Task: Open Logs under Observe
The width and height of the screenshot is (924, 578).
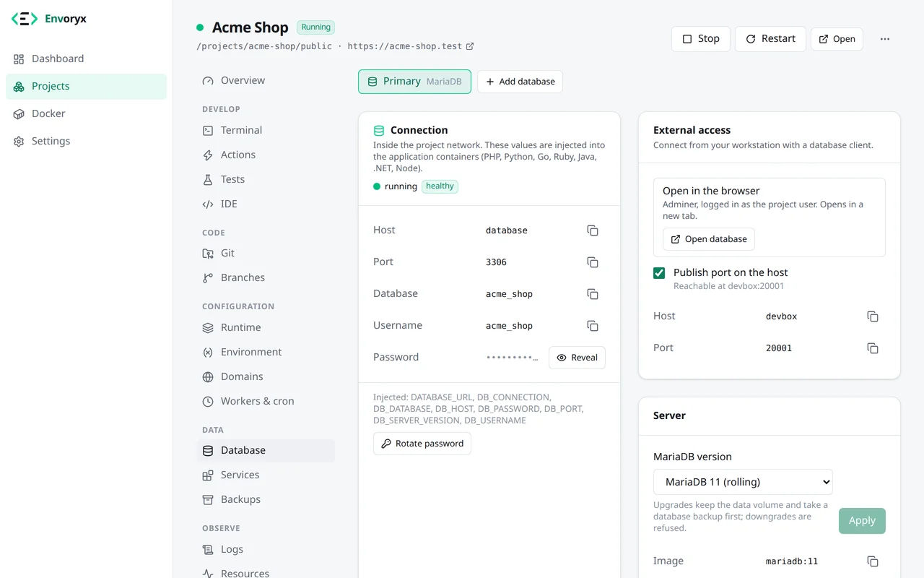Action: tap(266, 550)
